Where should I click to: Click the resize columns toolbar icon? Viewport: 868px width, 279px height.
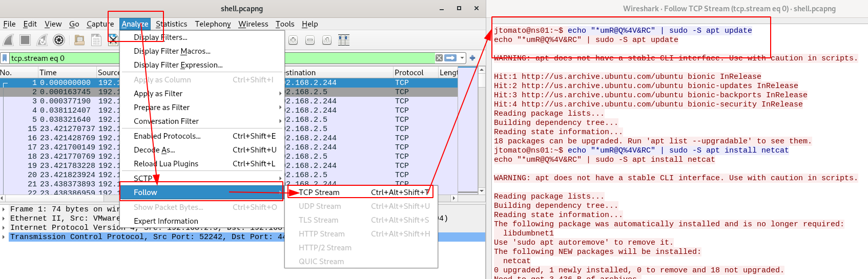click(344, 40)
